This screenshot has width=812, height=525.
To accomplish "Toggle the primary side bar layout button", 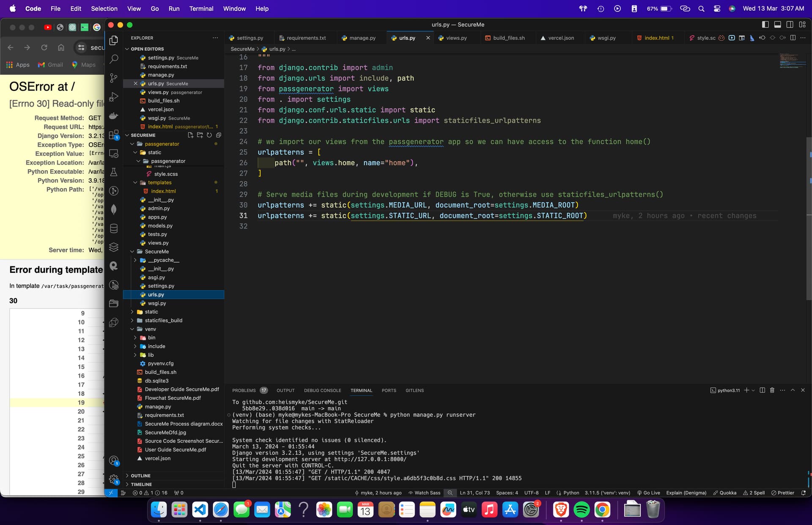I will [x=765, y=25].
